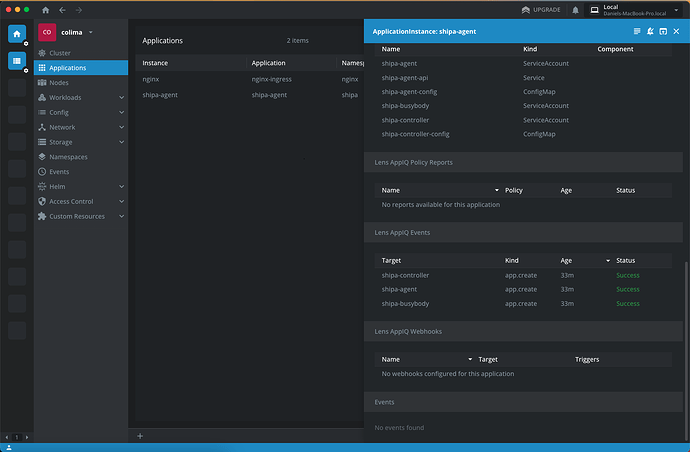This screenshot has width=690, height=452.
Task: Open the notifications bell
Action: (574, 10)
